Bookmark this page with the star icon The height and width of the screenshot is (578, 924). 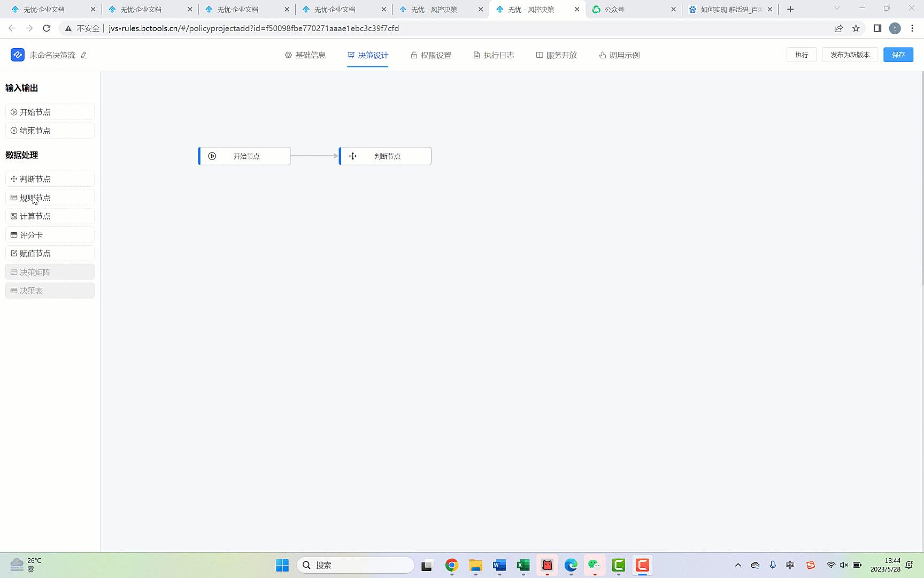(856, 28)
